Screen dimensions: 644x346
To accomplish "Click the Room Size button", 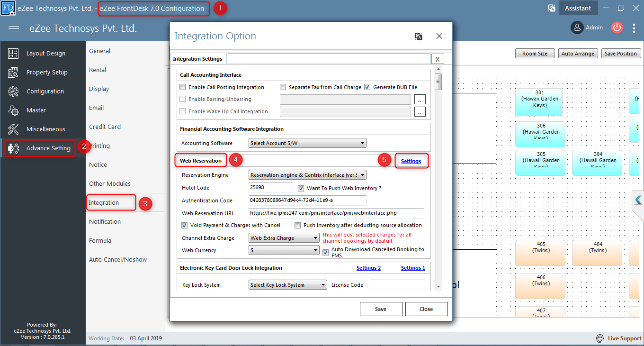I will click(x=535, y=54).
